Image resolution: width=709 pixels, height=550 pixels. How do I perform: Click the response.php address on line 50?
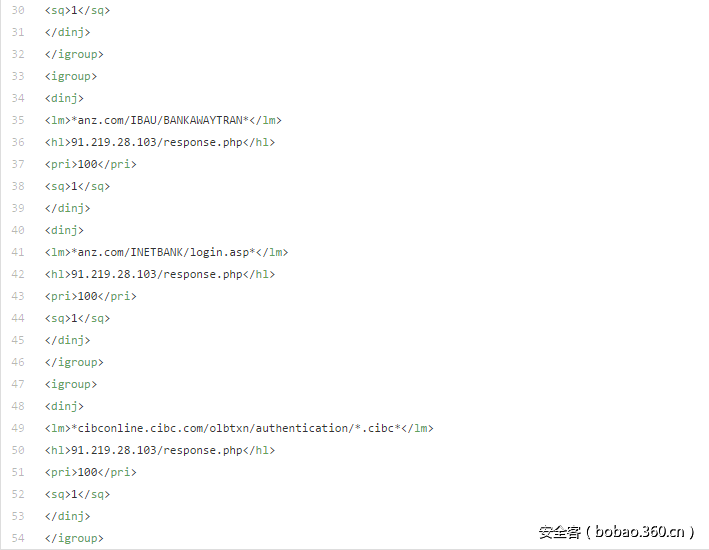pyautogui.click(x=159, y=450)
